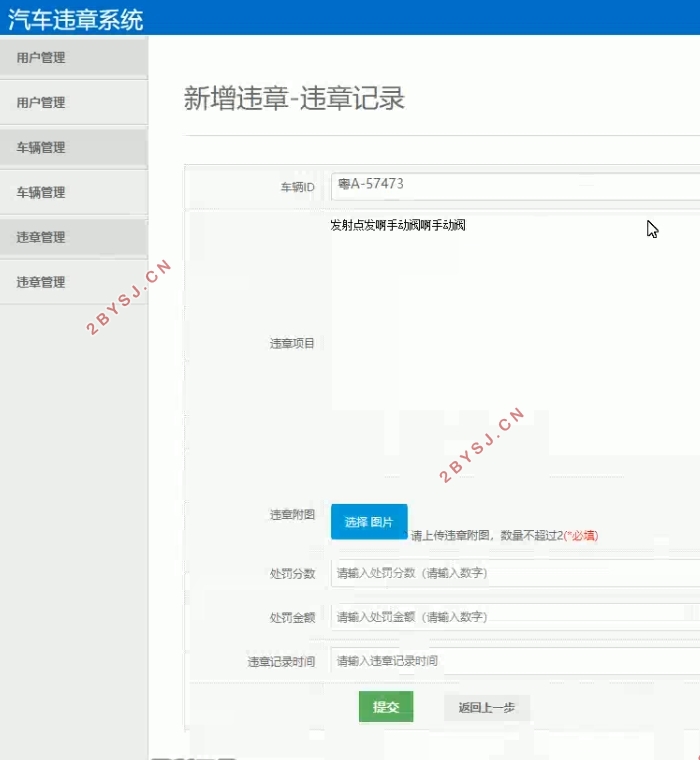Focus the 车辆ID input field
Screen dimensions: 700x760
click(x=515, y=186)
